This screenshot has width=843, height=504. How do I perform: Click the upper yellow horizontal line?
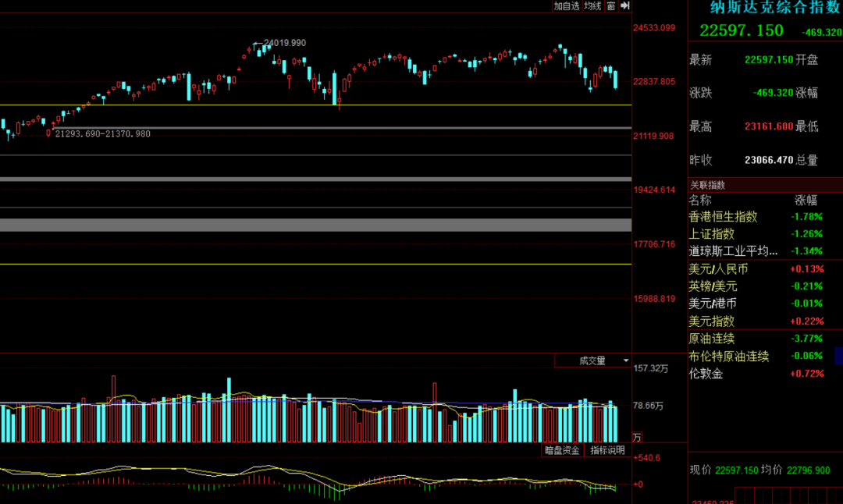coord(315,105)
